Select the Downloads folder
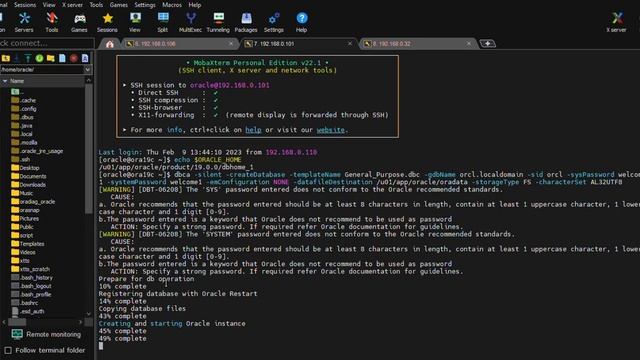 click(x=29, y=185)
